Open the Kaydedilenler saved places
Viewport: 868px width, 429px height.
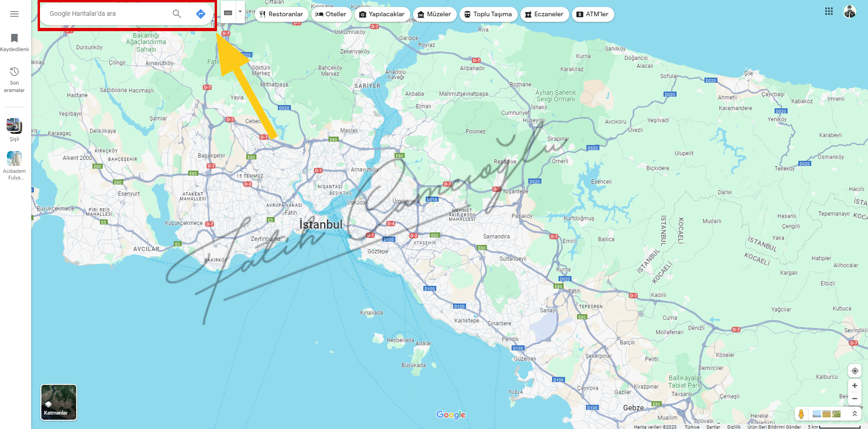click(14, 42)
